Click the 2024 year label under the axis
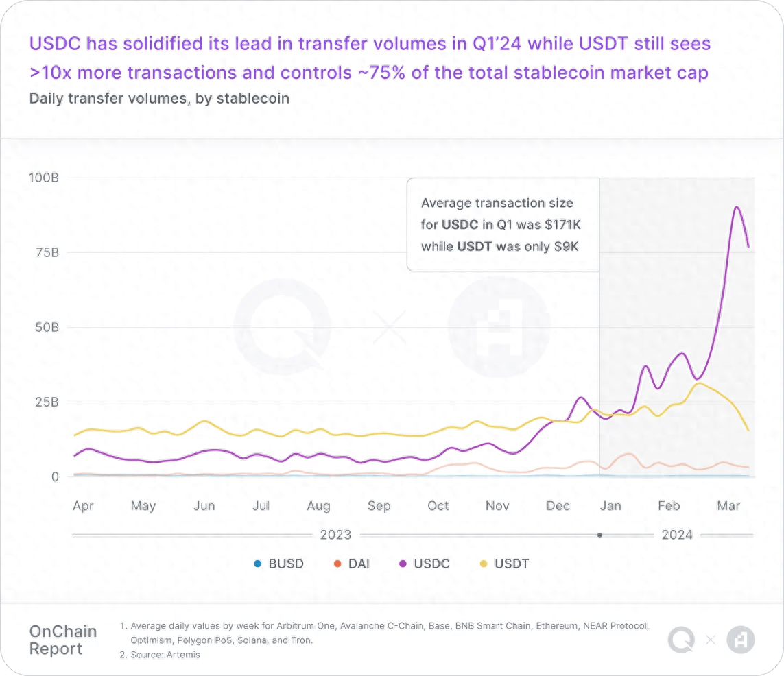Viewport: 784px width, 676px height. [x=677, y=535]
